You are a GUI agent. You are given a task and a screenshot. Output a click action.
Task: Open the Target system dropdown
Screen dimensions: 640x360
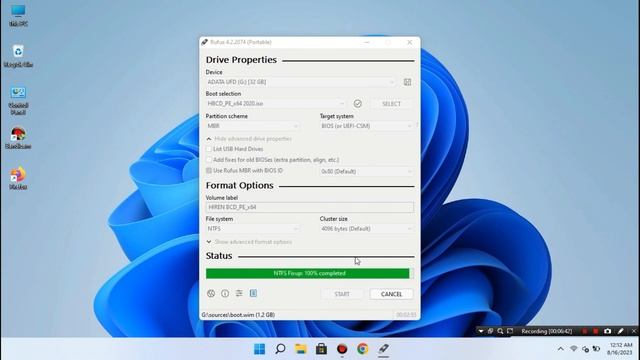[x=366, y=126]
